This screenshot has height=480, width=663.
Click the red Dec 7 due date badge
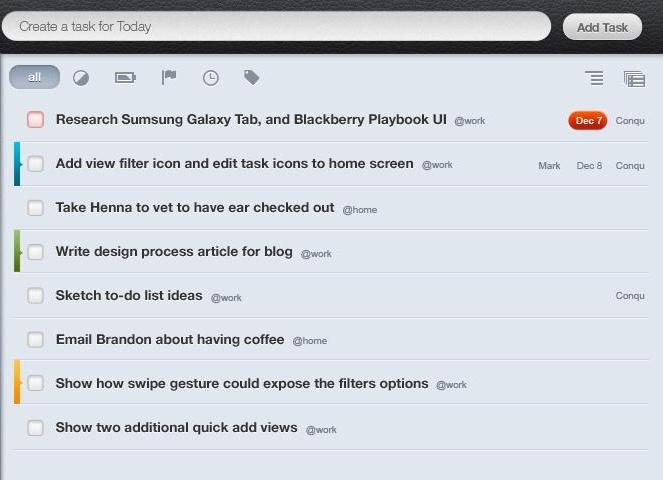[587, 121]
